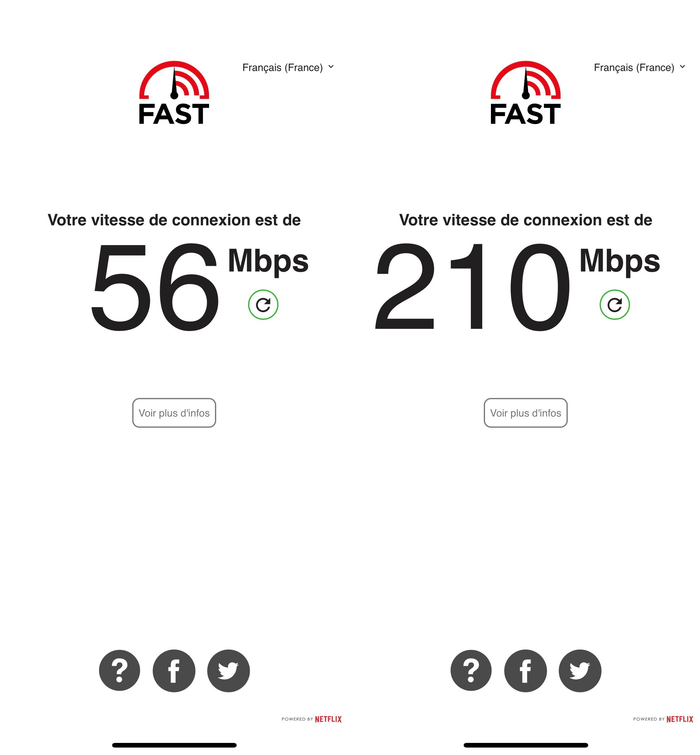Open help question mark icon on right screen
The width and height of the screenshot is (700, 755).
[471, 670]
